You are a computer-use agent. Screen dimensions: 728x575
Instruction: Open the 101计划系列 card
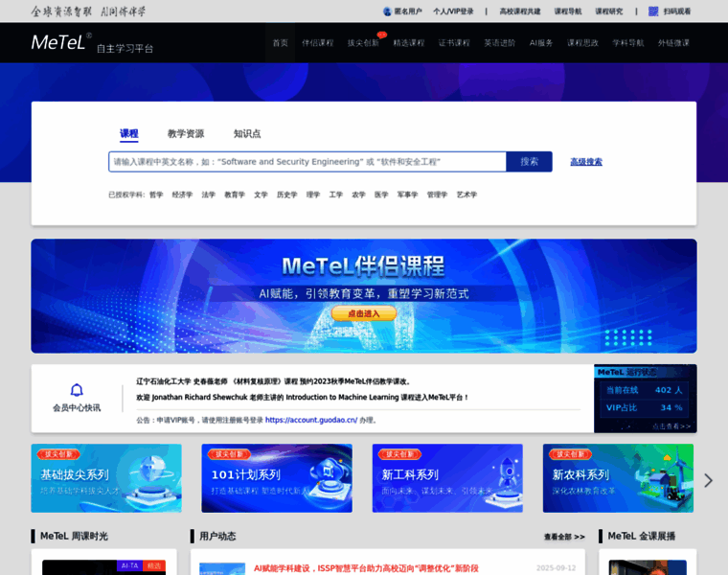click(x=276, y=477)
